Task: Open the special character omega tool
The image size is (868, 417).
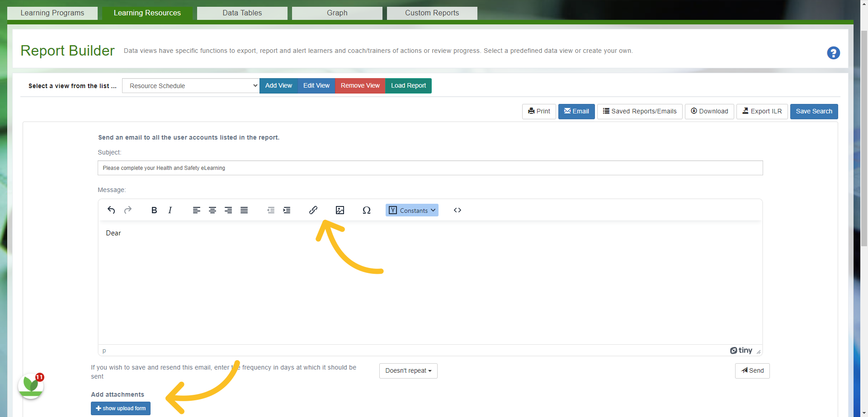Action: (x=367, y=210)
